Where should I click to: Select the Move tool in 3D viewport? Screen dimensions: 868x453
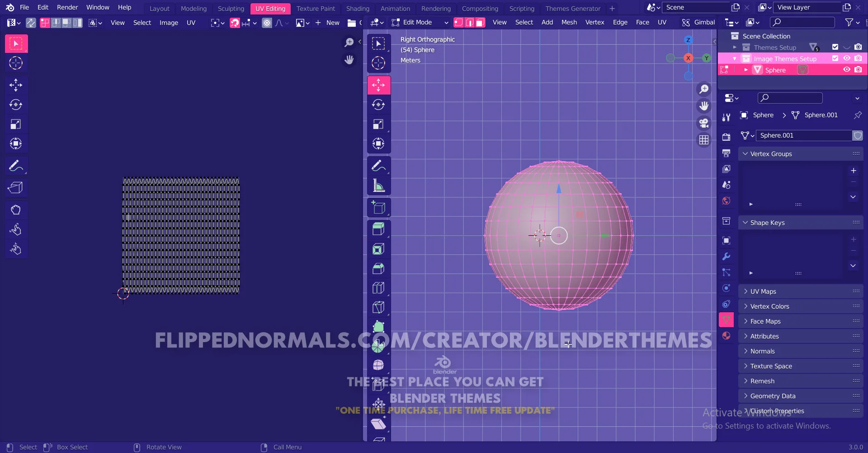click(x=378, y=85)
